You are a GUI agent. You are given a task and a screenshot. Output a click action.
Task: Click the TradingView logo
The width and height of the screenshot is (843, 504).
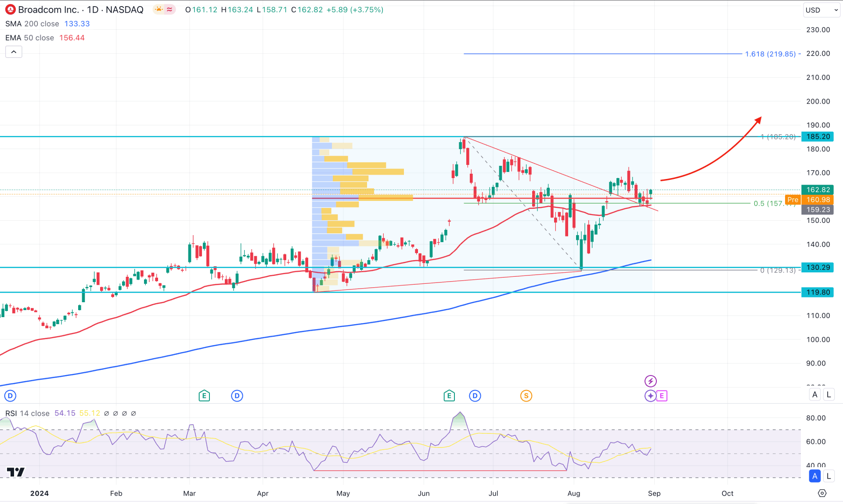[x=16, y=472]
